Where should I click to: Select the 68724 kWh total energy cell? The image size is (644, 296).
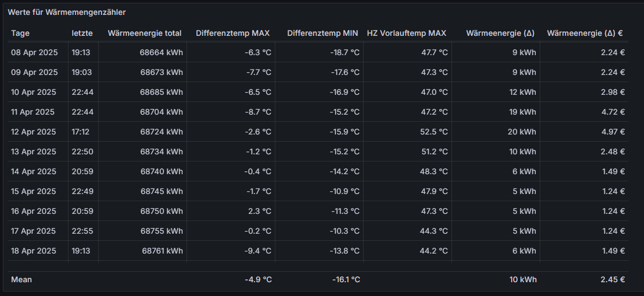(x=161, y=132)
